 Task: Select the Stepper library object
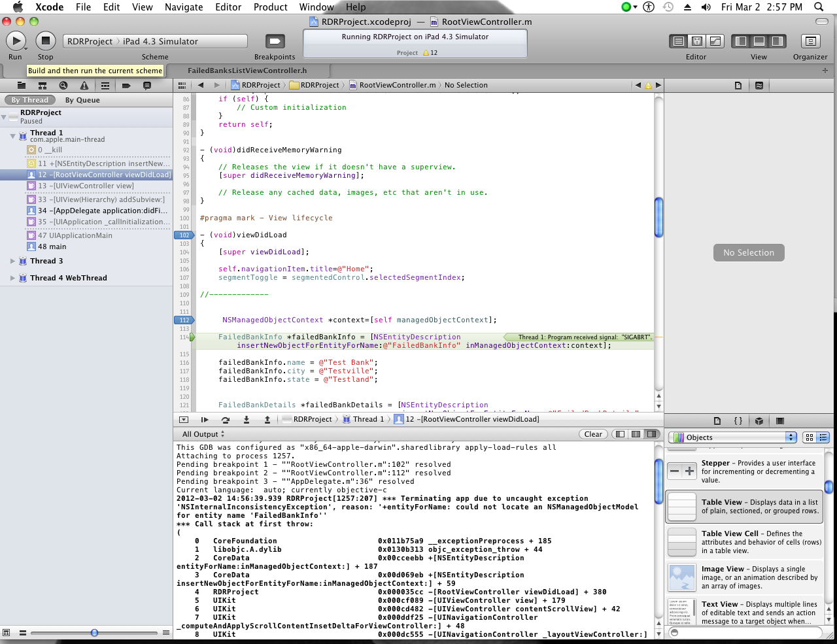(744, 471)
